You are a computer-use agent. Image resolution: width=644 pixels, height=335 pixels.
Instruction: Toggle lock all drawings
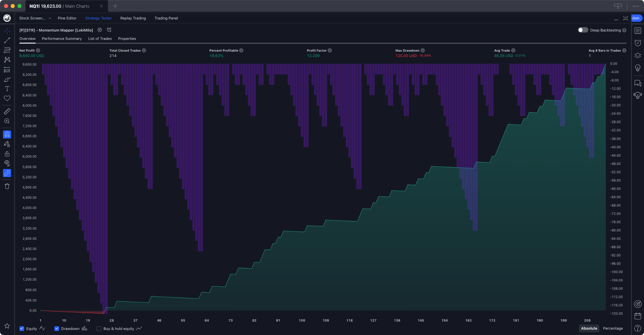[x=7, y=154]
